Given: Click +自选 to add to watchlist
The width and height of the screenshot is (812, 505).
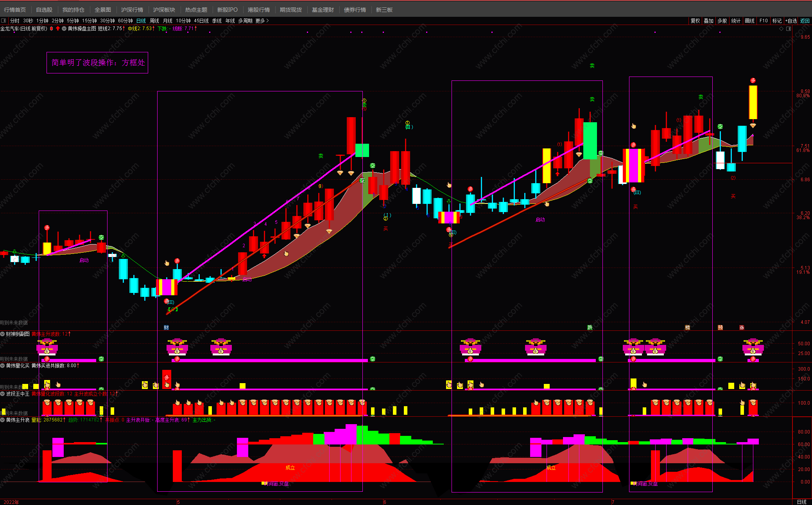Looking at the screenshot, I should click(790, 21).
